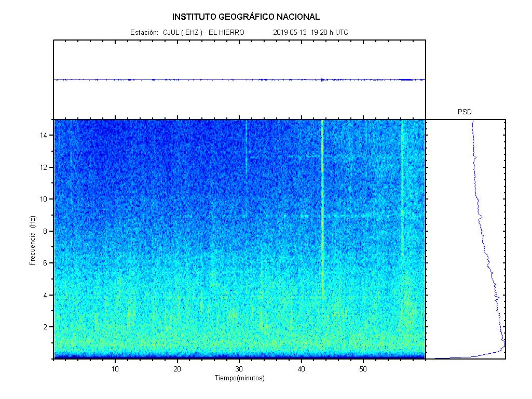Click the 6 Hz tick label on the frequency axis
532x399 pixels.
[x=46, y=263]
